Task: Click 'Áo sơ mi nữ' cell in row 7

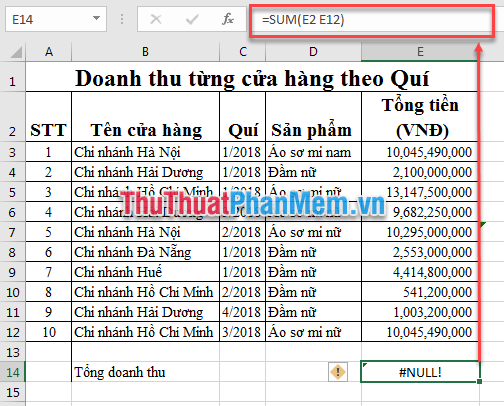Action: pyautogui.click(x=313, y=232)
